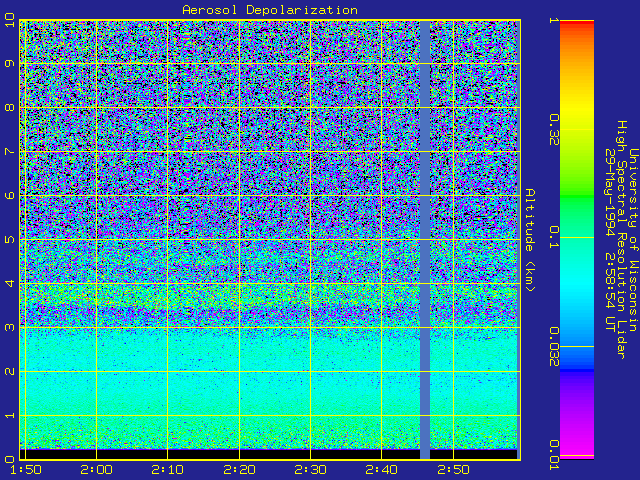
Task: Click the 2:30 time axis label
Action: coord(311,470)
